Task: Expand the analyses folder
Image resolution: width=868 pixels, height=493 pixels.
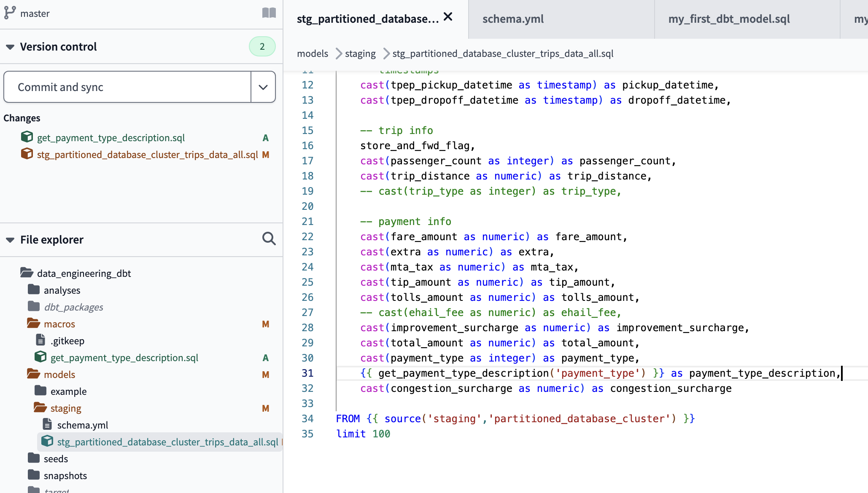Action: pyautogui.click(x=62, y=290)
